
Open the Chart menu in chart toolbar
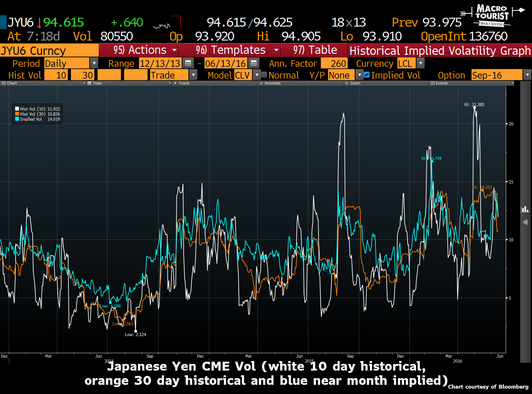43,83
